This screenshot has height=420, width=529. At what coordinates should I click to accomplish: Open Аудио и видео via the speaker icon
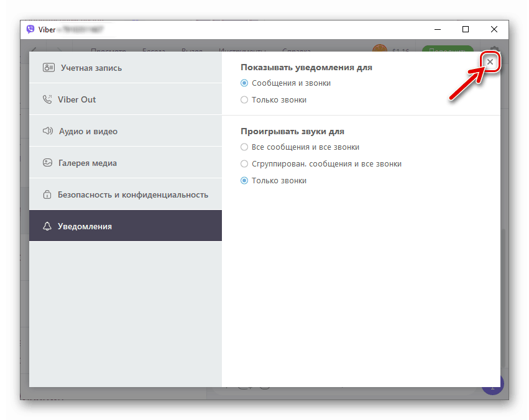[x=47, y=130]
